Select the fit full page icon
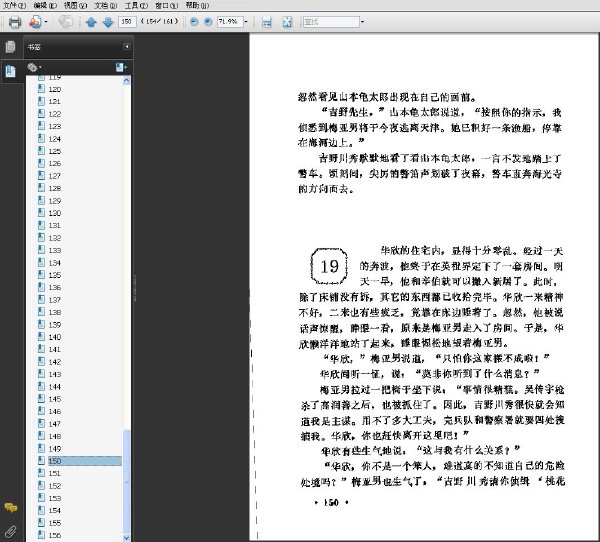 click(x=287, y=22)
